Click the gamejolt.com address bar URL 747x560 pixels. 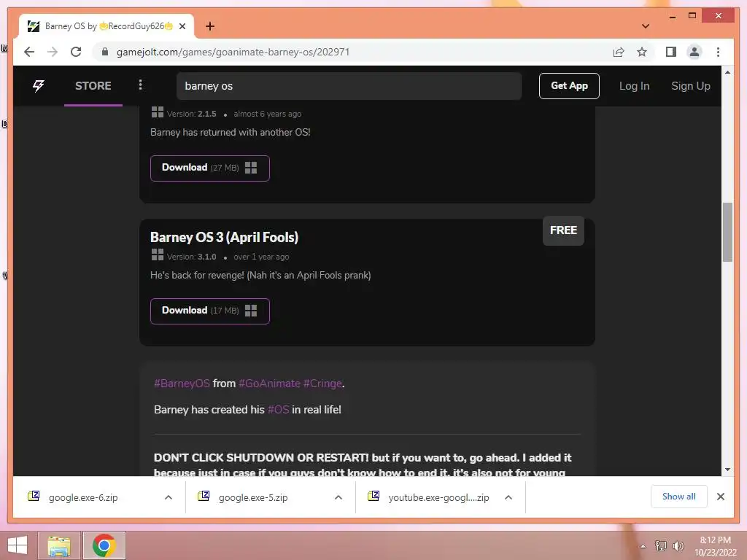coord(233,52)
